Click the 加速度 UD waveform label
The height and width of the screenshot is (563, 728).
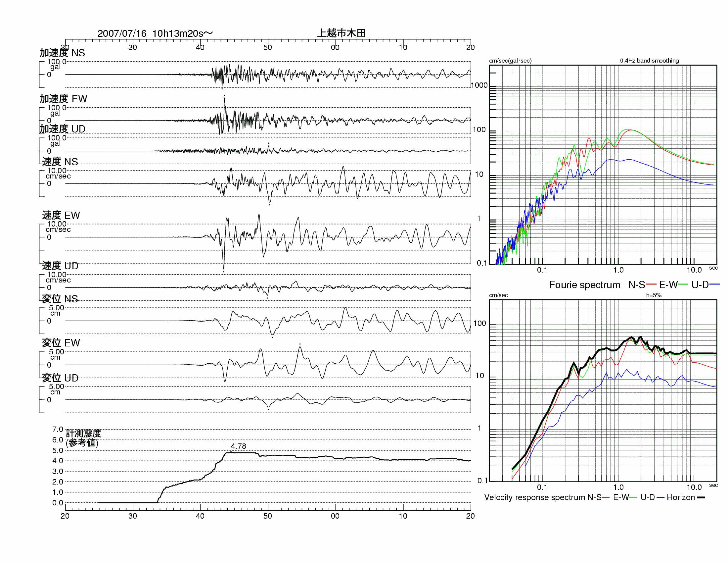point(62,129)
